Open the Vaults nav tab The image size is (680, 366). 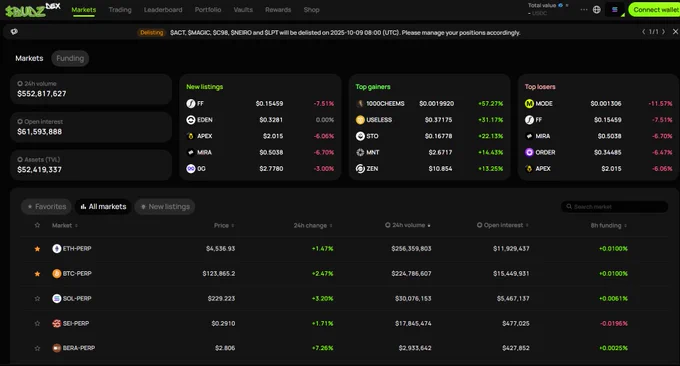(x=243, y=10)
